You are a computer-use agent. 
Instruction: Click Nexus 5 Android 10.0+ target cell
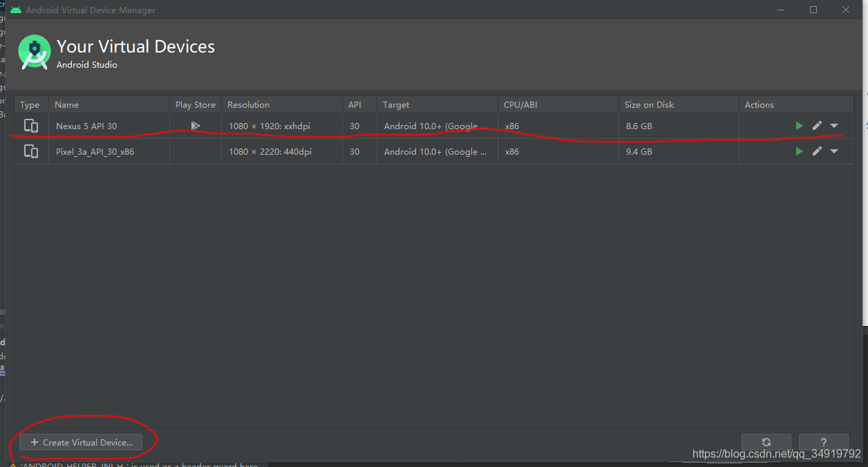pyautogui.click(x=437, y=126)
